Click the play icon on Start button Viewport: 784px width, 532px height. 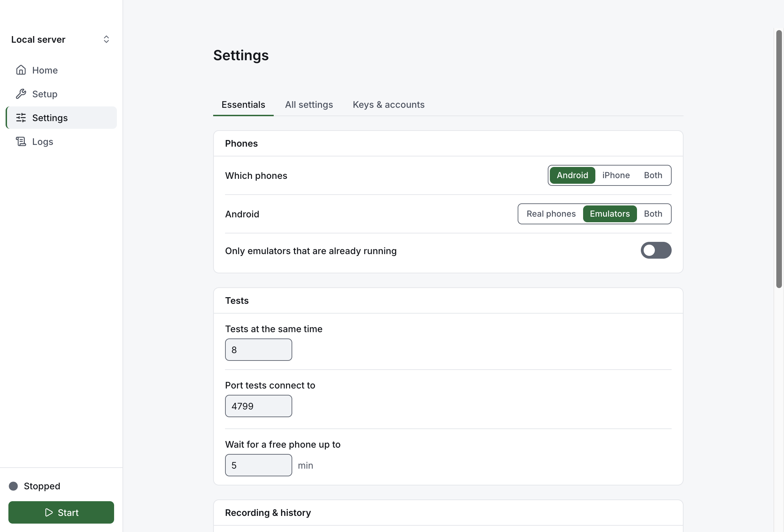coord(49,512)
